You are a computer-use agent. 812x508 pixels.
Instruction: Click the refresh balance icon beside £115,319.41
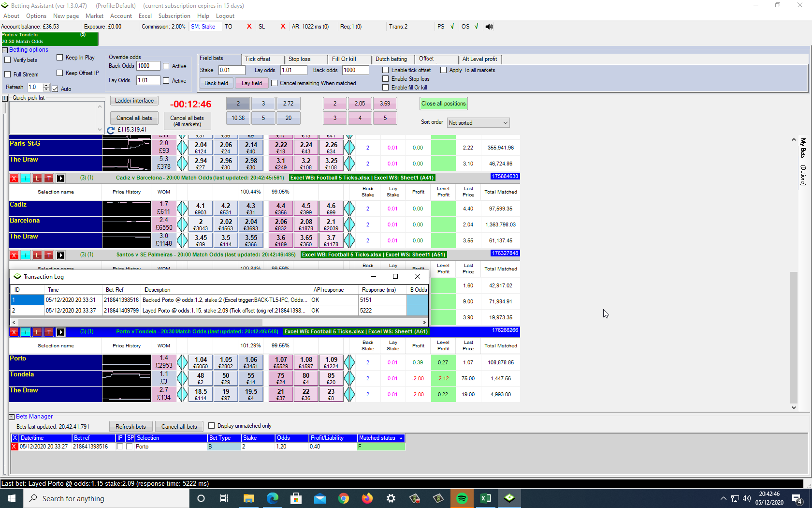click(x=111, y=130)
